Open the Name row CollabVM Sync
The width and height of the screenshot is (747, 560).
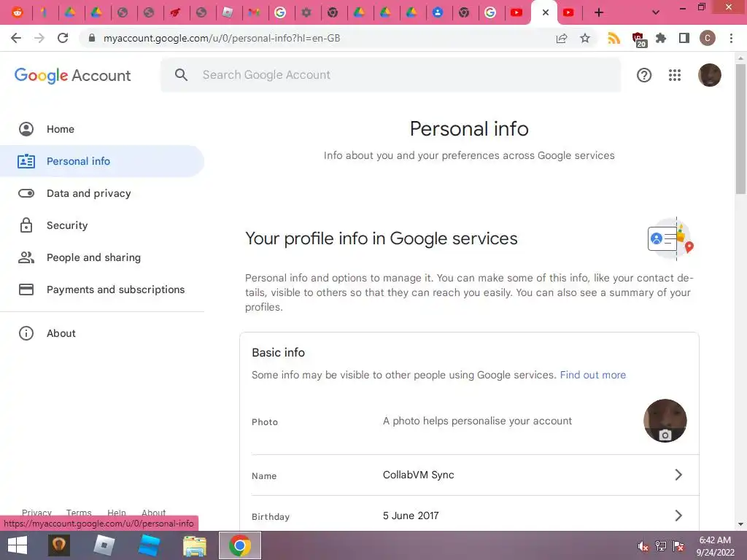[469, 475]
